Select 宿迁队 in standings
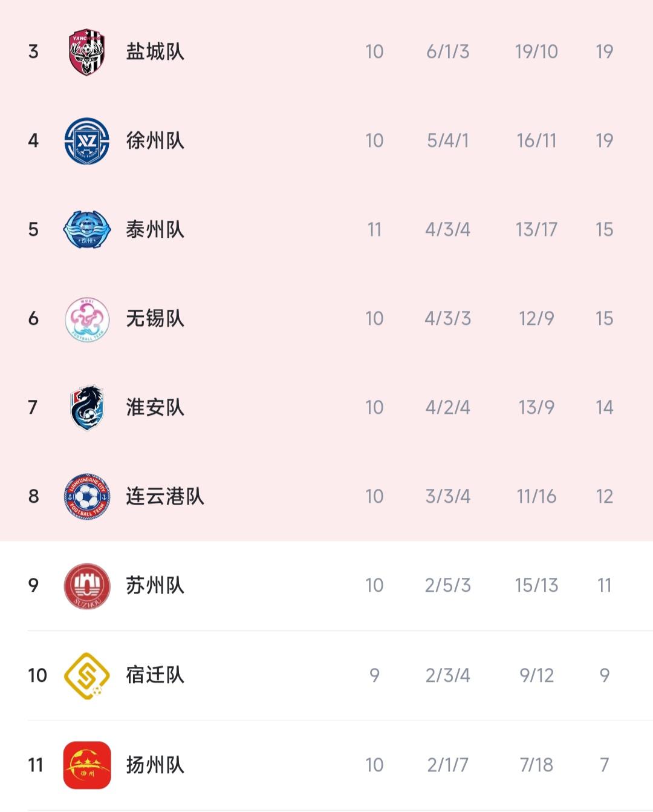This screenshot has height=812, width=653. click(x=155, y=675)
